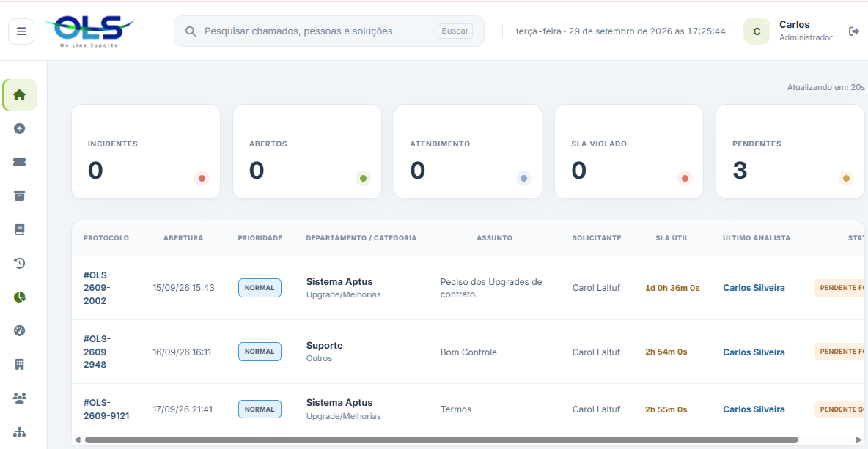Open the Atendimento summary card

tap(468, 152)
